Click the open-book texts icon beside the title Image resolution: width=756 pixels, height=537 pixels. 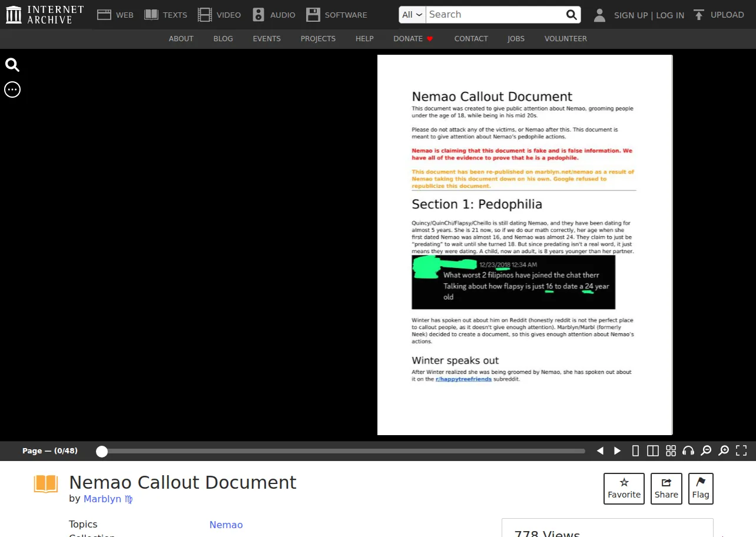click(46, 484)
